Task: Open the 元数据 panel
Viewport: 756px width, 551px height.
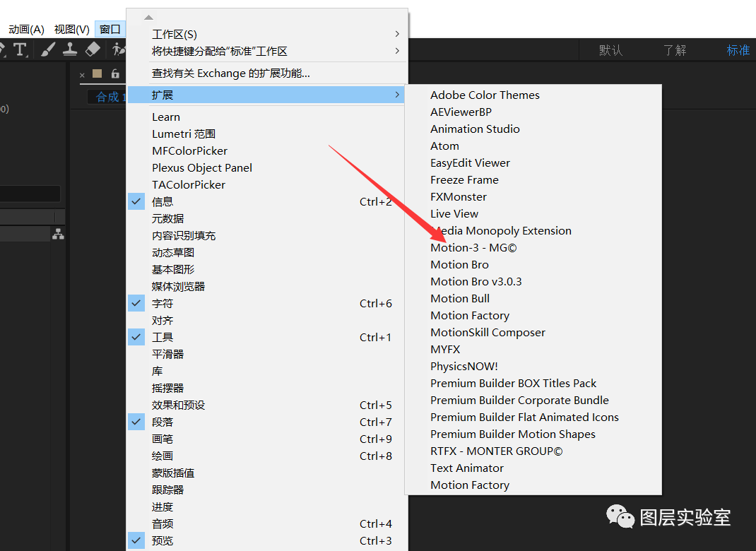Action: point(266,218)
